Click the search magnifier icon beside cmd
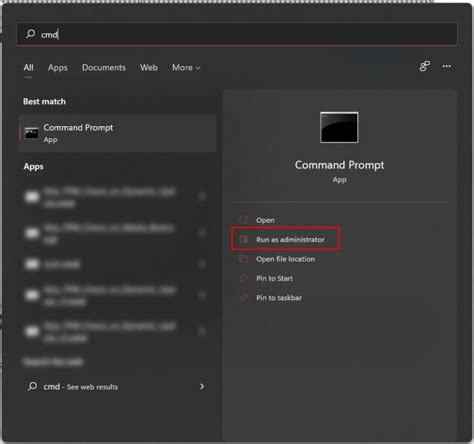Viewport: 474px width, 444px height. (31, 34)
